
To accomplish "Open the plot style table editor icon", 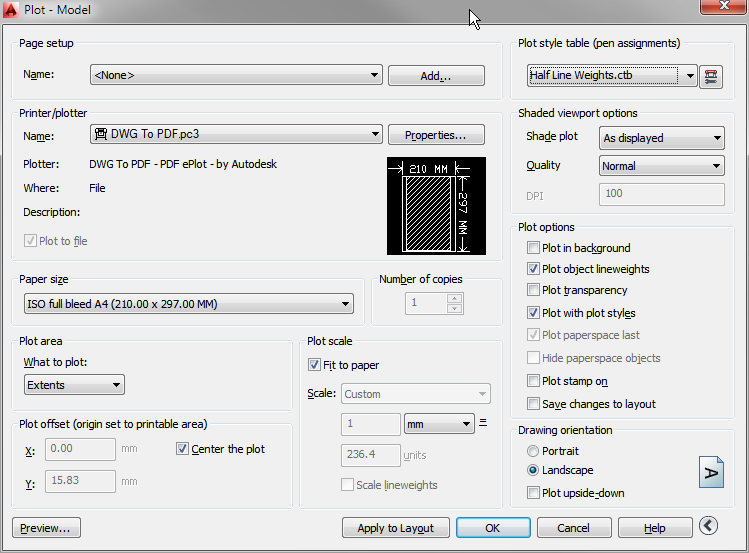I will click(711, 76).
